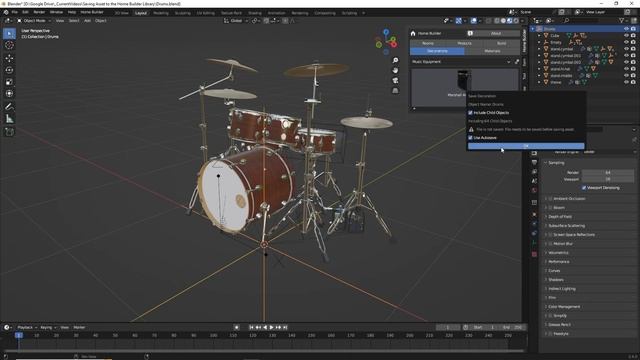Expand the Color Management panel

[564, 307]
